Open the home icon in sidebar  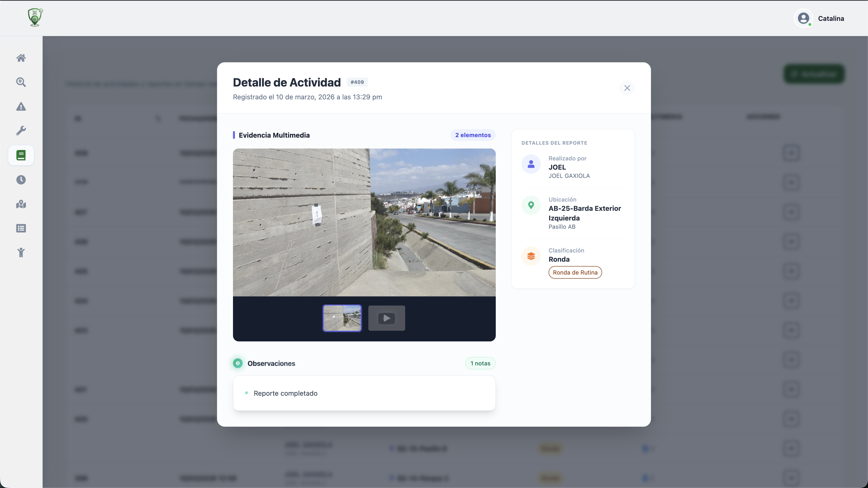coord(21,58)
